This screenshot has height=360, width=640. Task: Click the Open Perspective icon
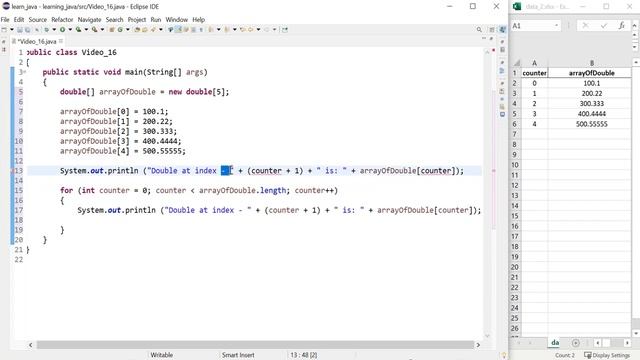(492, 30)
